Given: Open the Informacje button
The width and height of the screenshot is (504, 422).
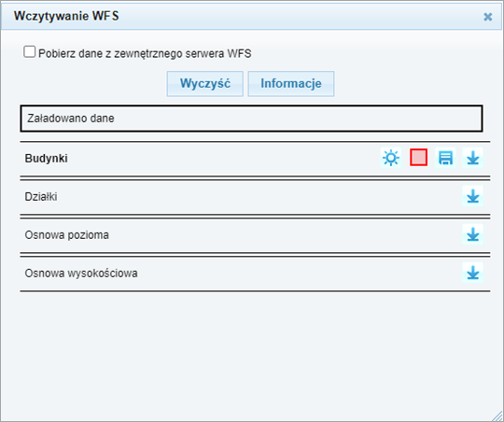Looking at the screenshot, I should click(291, 84).
